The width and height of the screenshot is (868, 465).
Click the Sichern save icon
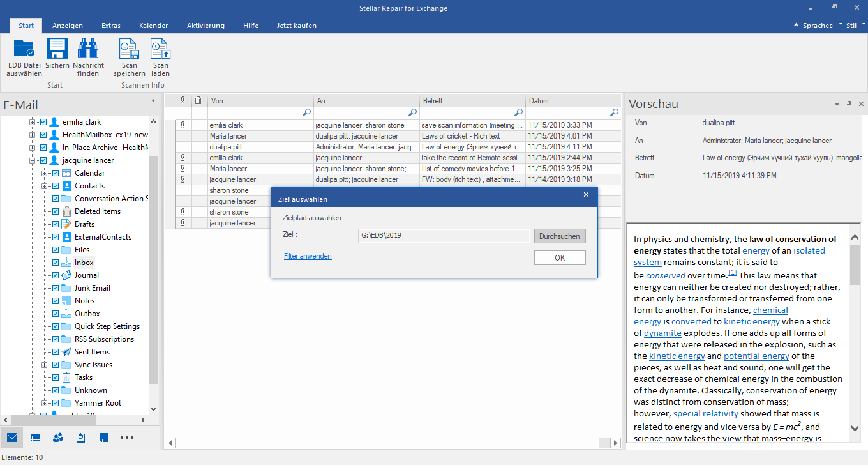point(57,50)
